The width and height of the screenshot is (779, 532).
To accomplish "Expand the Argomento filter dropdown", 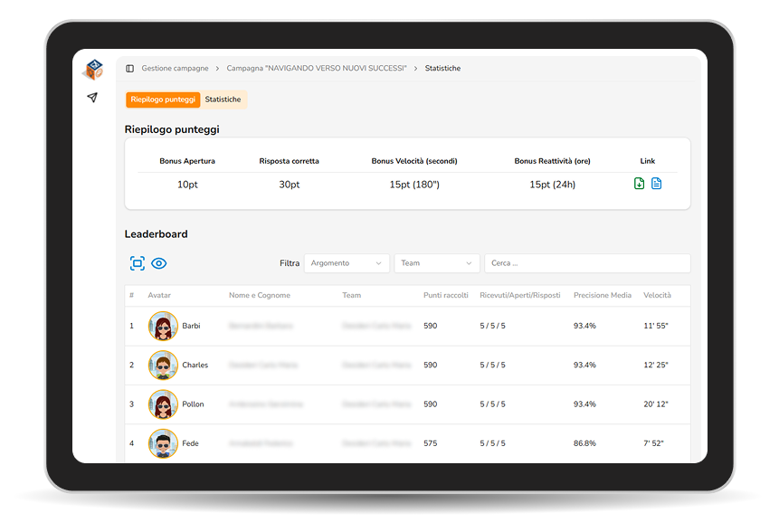I will (x=347, y=263).
